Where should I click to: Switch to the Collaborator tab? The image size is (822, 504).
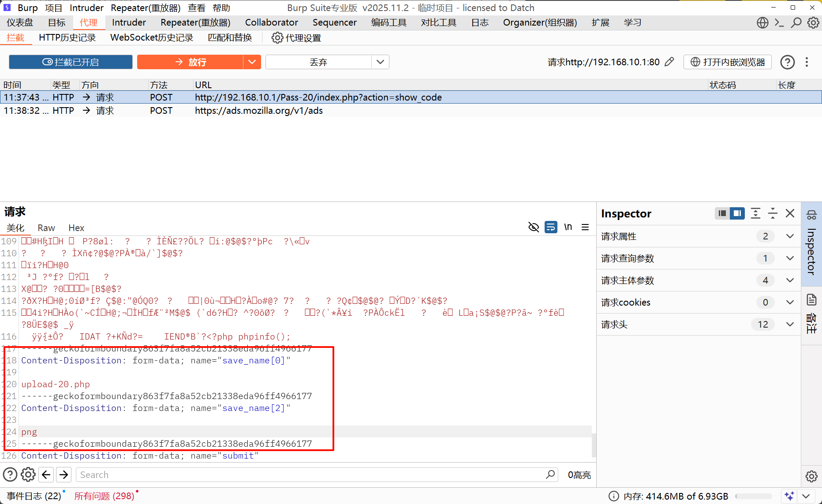tap(272, 22)
